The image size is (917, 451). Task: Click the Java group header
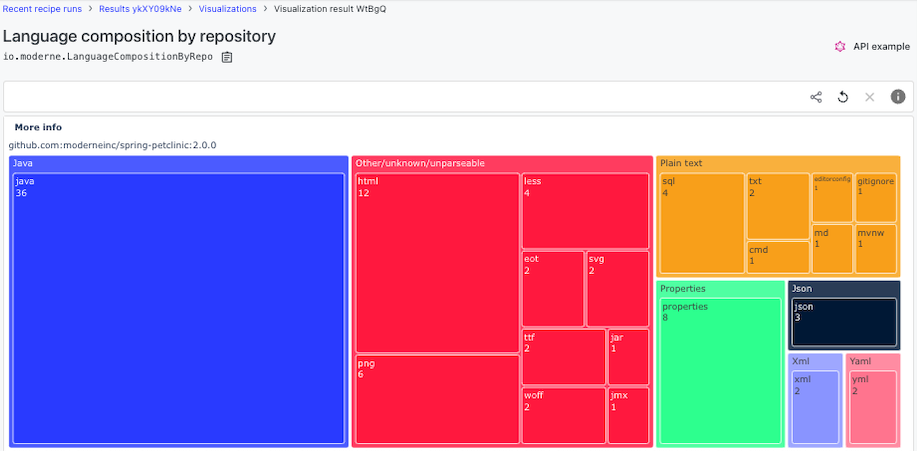(x=179, y=163)
